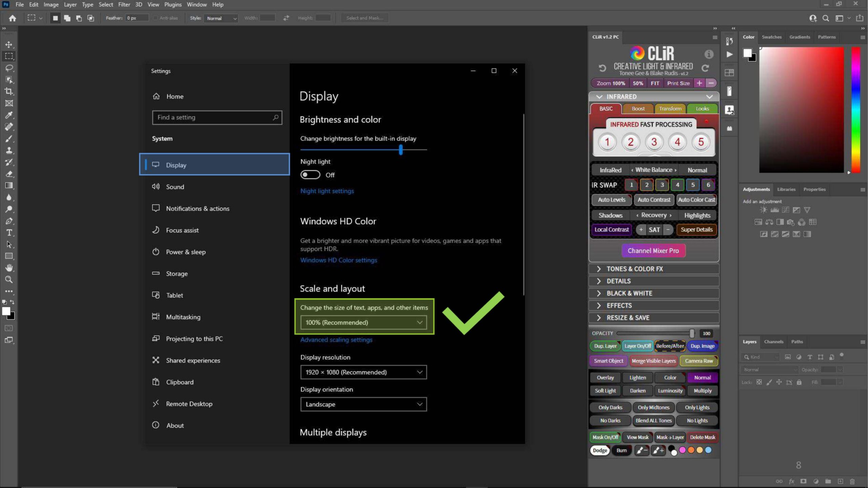Viewport: 868px width, 488px height.
Task: Toggle CLiR Before/After button
Action: pos(670,346)
